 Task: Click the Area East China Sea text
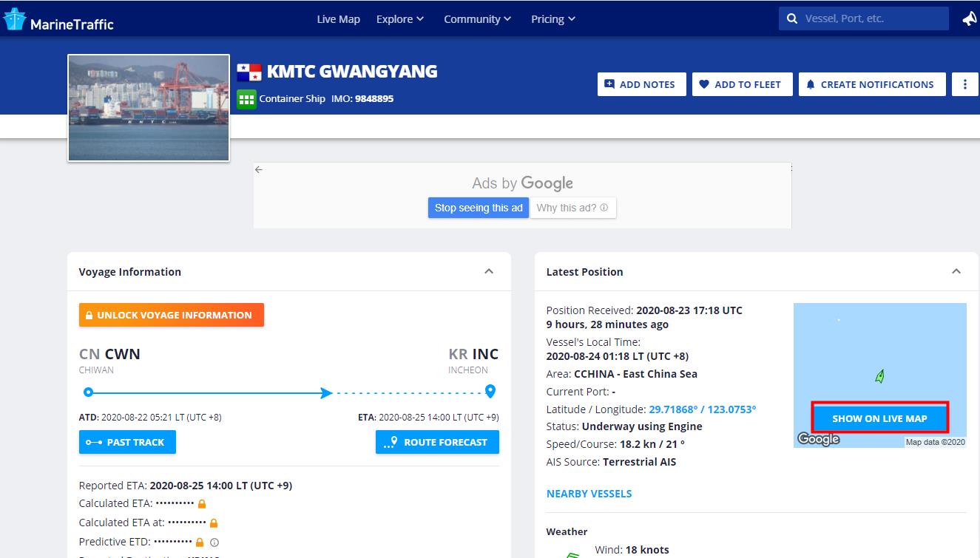[635, 373]
